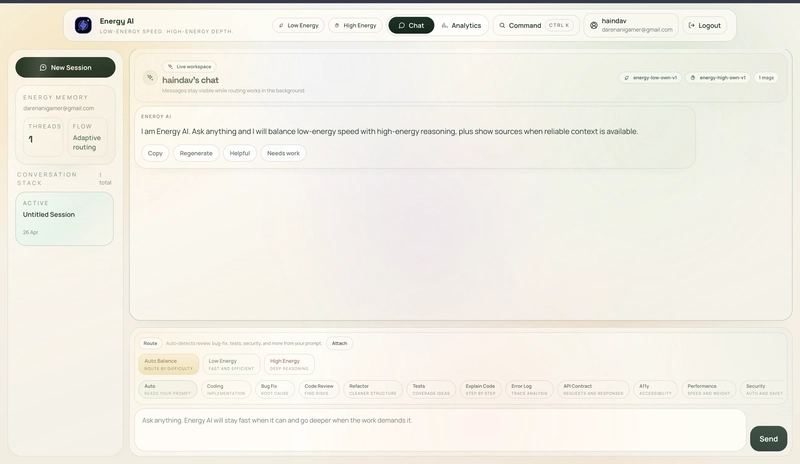Image resolution: width=800 pixels, height=464 pixels.
Task: Click the Energy AI lightning logo
Action: pos(83,25)
